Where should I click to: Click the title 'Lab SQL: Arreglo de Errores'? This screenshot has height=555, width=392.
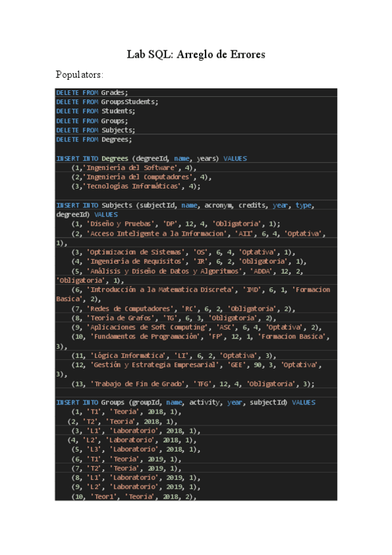click(x=196, y=54)
